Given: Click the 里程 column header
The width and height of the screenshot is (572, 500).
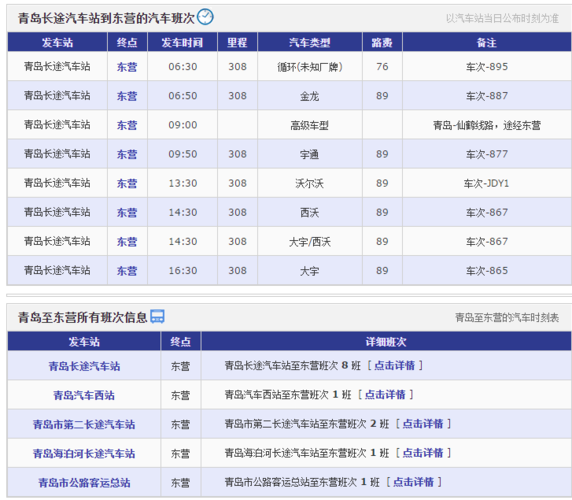Looking at the screenshot, I should click(237, 42).
